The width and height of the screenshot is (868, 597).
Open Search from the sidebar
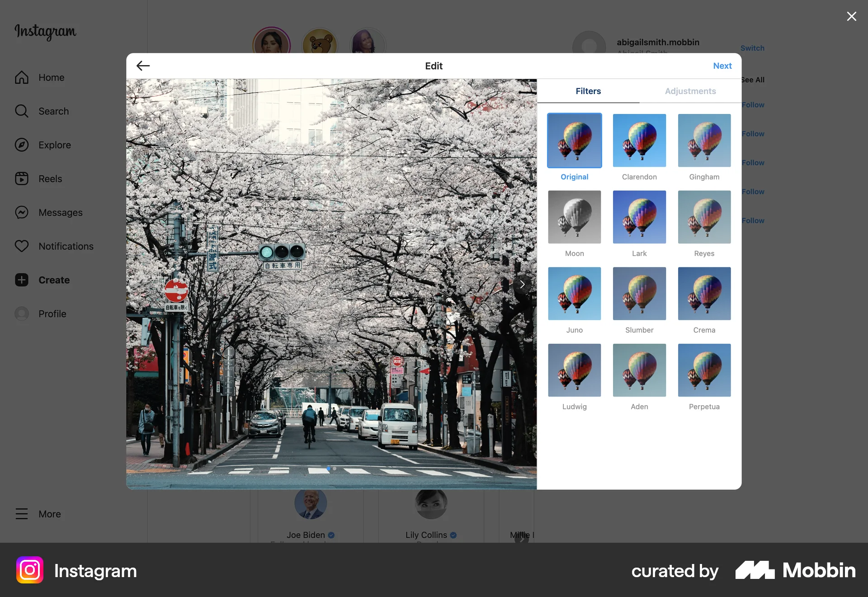pyautogui.click(x=53, y=111)
